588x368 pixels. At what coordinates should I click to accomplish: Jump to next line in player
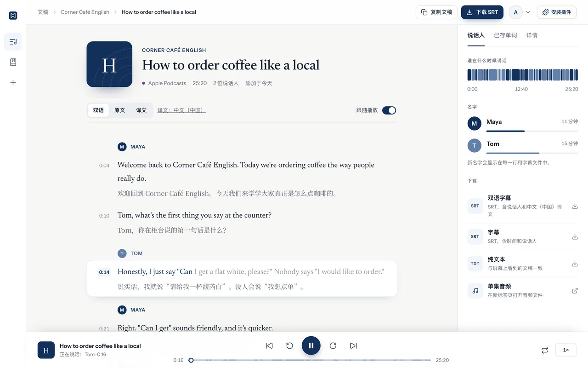(353, 345)
